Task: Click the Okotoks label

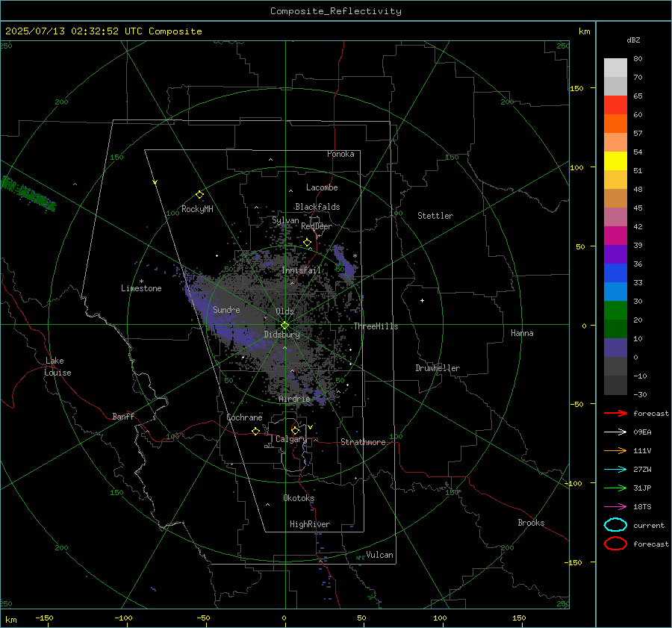Action: point(299,498)
